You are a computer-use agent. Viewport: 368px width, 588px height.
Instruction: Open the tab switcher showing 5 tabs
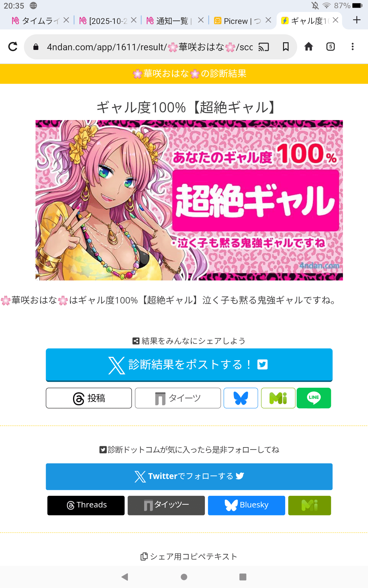[331, 47]
